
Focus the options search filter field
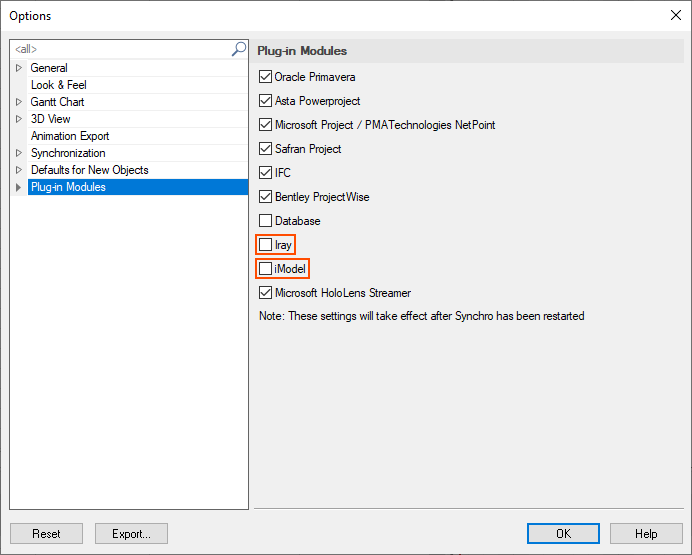(x=121, y=49)
